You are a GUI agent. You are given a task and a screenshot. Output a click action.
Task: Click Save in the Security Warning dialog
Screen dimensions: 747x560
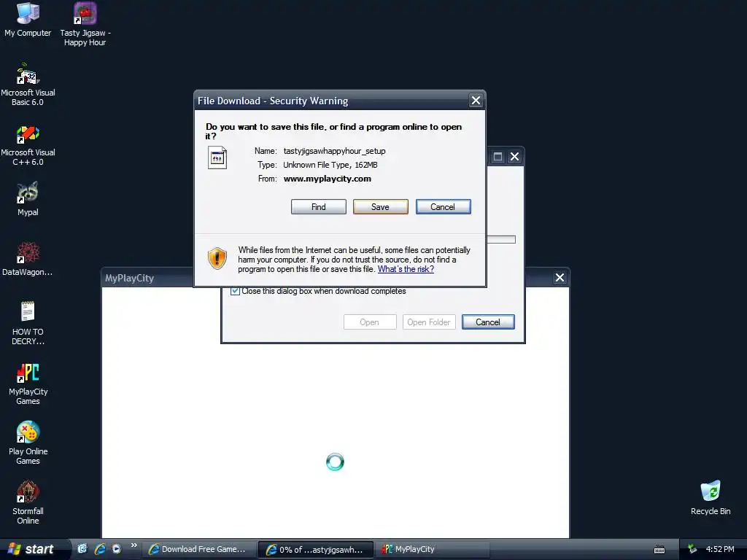[x=381, y=207]
